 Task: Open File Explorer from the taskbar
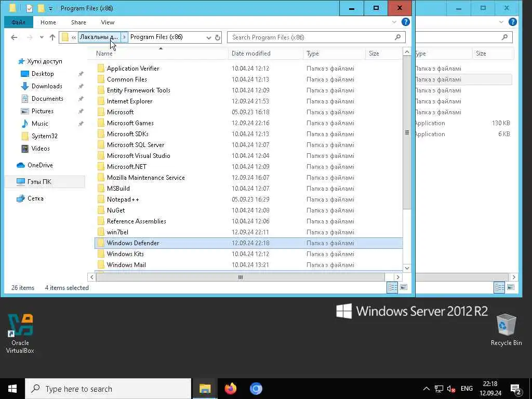tap(205, 389)
